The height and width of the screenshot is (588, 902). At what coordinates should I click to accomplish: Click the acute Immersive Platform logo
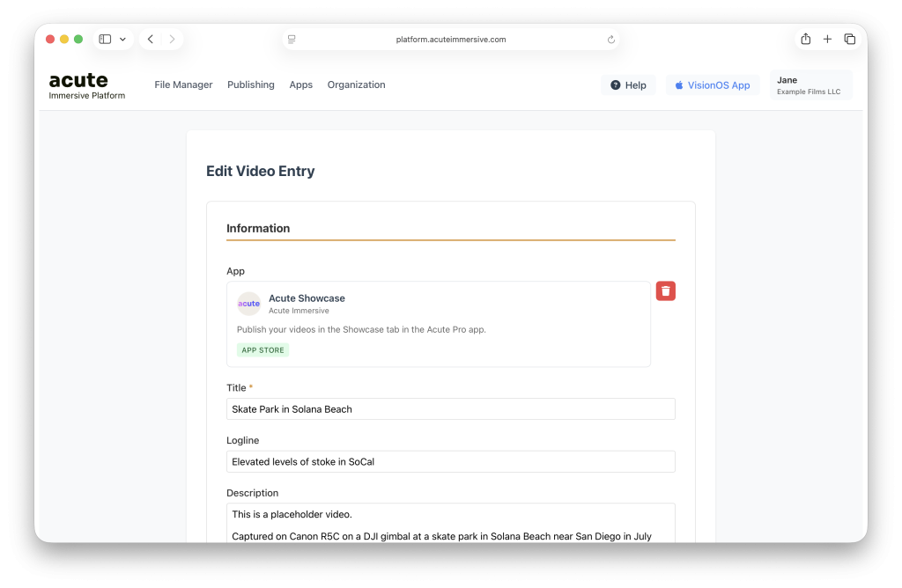click(x=87, y=85)
